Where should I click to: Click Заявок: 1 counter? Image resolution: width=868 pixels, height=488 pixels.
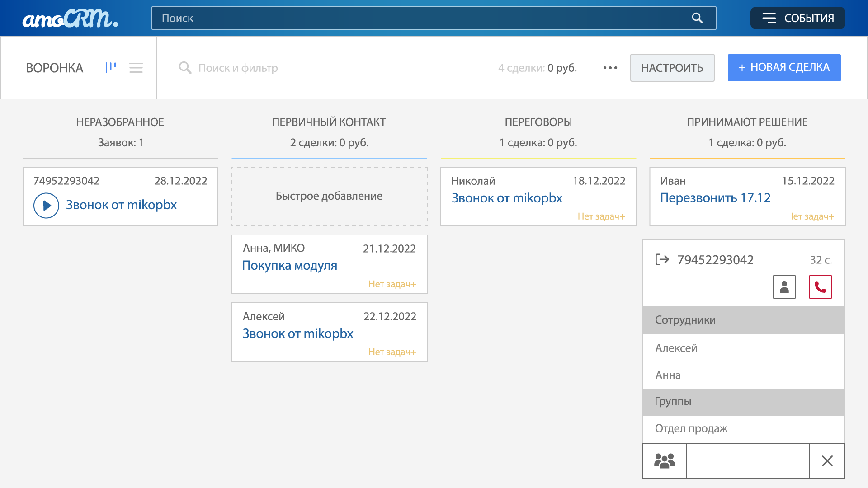pos(121,143)
